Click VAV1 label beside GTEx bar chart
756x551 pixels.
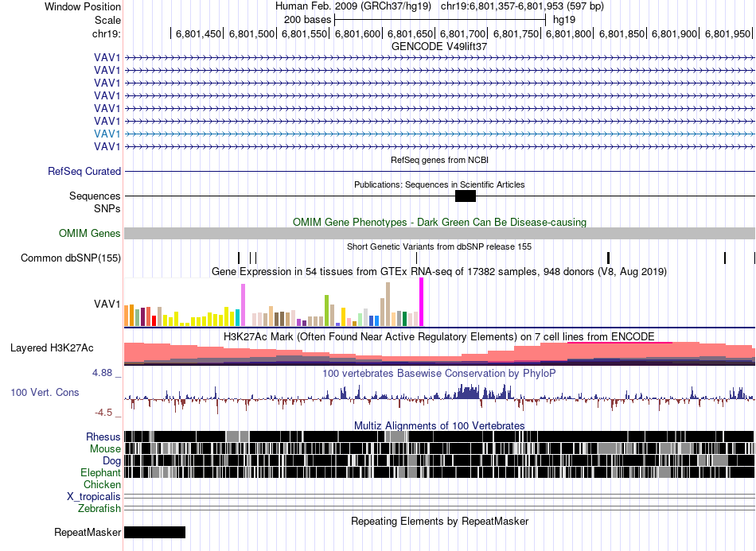coord(107,304)
